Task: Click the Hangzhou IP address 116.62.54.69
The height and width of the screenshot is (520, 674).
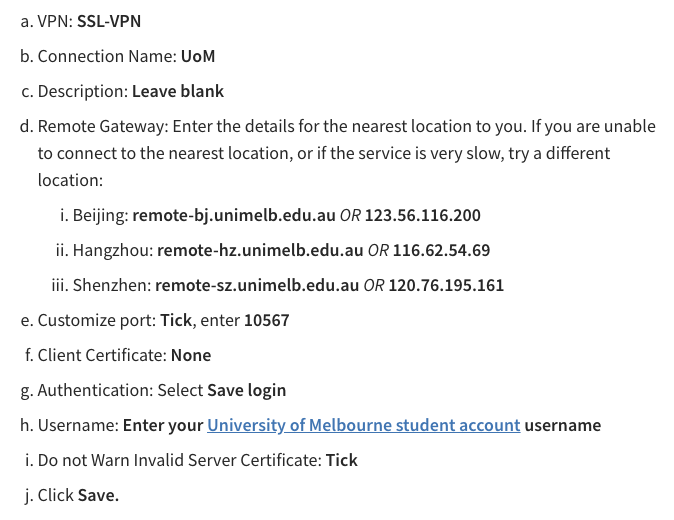Action: tap(441, 250)
